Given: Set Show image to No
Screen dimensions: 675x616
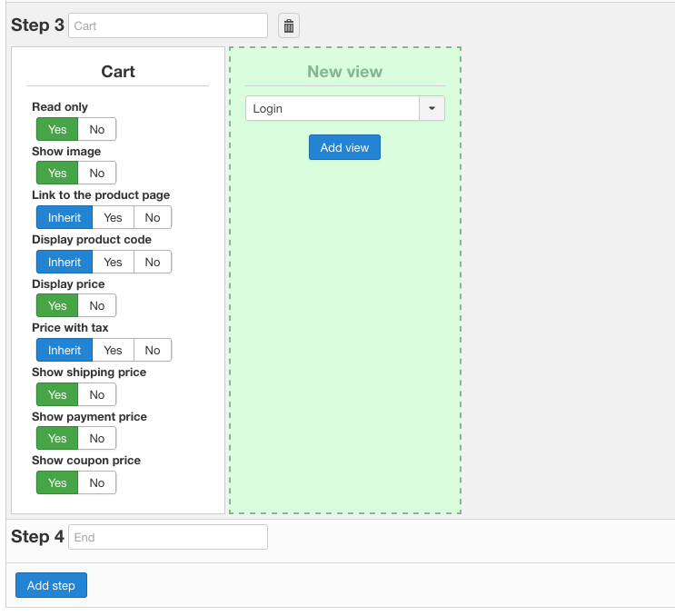Looking at the screenshot, I should coord(97,173).
